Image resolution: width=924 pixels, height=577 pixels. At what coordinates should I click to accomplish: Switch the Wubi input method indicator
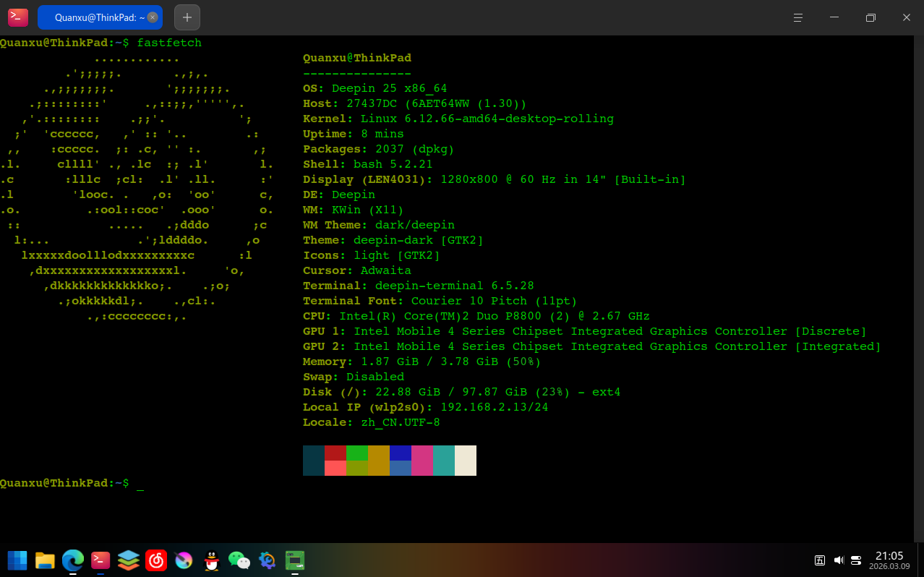click(x=820, y=560)
